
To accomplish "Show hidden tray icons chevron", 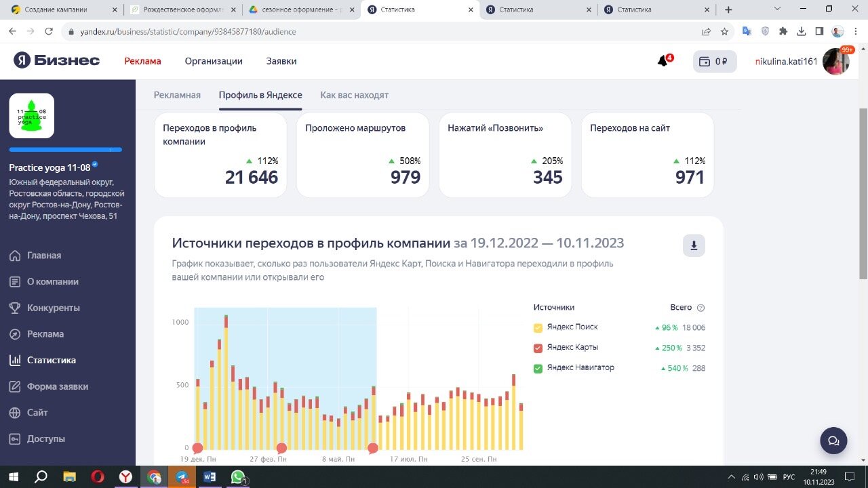I will coord(731,477).
